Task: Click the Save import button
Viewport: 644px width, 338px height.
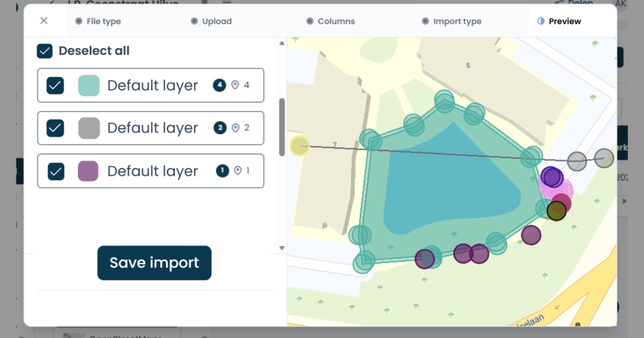Action: (x=155, y=263)
